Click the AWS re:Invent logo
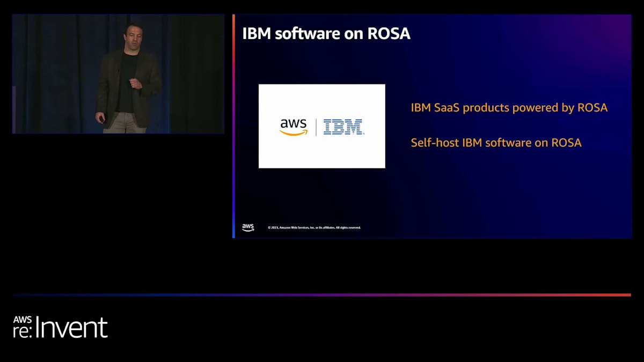 [60, 327]
